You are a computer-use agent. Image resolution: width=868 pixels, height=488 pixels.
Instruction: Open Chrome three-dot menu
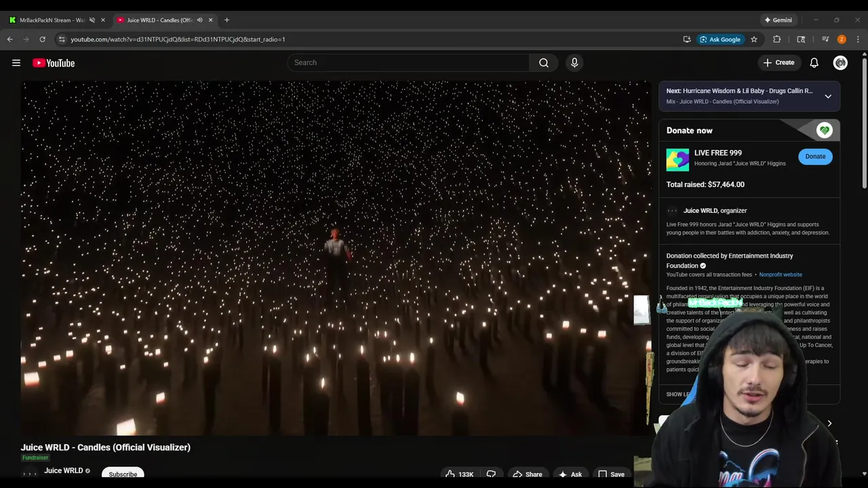coord(858,39)
